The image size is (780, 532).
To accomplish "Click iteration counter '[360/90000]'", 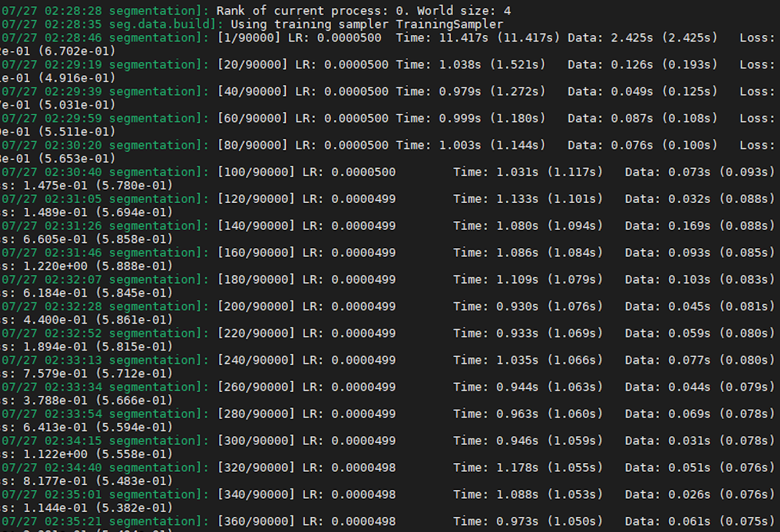I will click(x=256, y=522).
